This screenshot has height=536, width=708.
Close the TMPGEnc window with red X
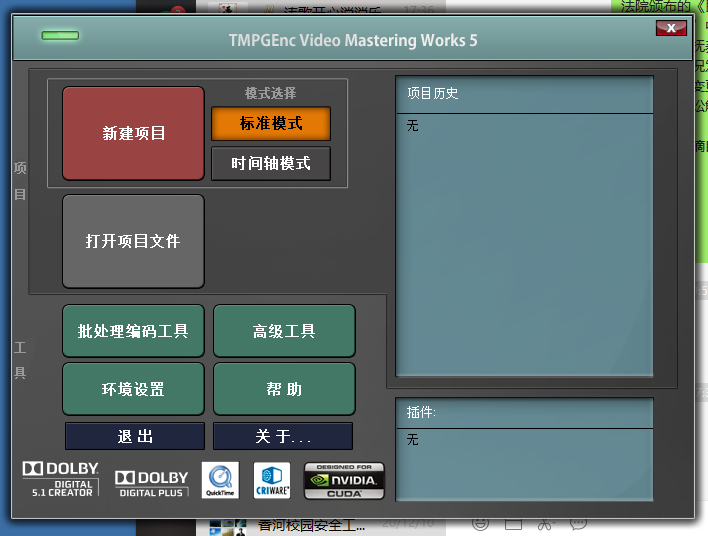(671, 28)
